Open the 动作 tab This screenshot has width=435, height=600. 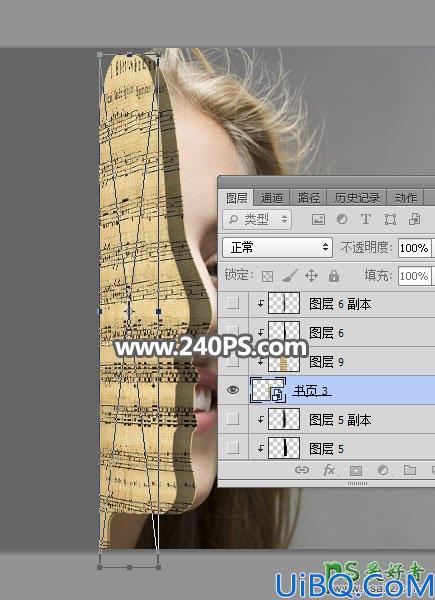pos(406,198)
